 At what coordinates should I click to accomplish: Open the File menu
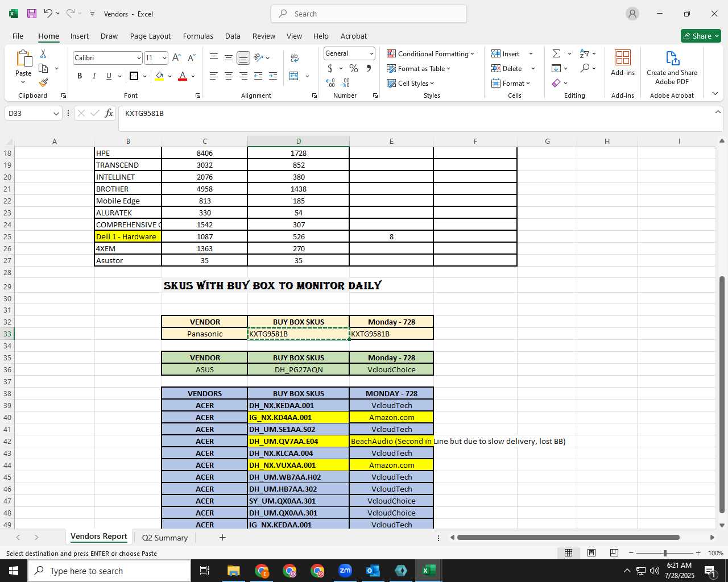click(x=18, y=36)
